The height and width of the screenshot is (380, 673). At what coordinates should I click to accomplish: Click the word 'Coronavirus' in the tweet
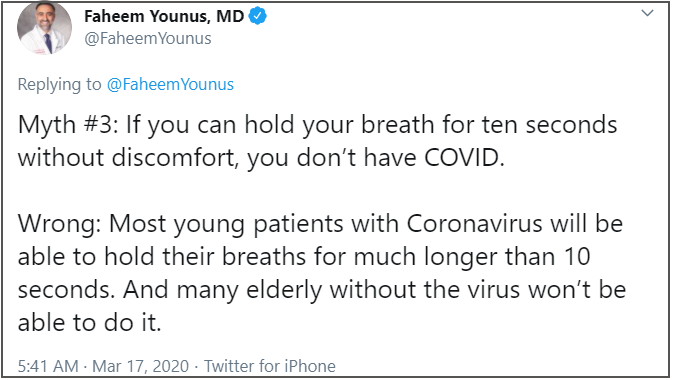(474, 224)
